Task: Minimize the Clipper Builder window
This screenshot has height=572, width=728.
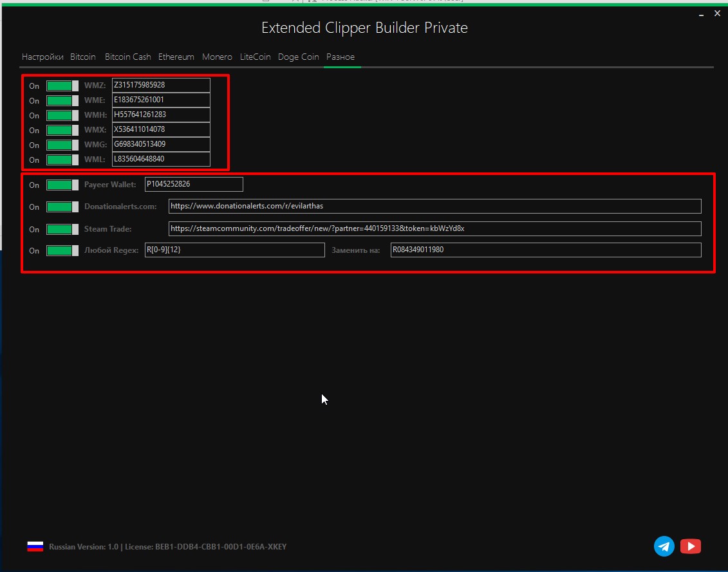Action: [x=701, y=14]
